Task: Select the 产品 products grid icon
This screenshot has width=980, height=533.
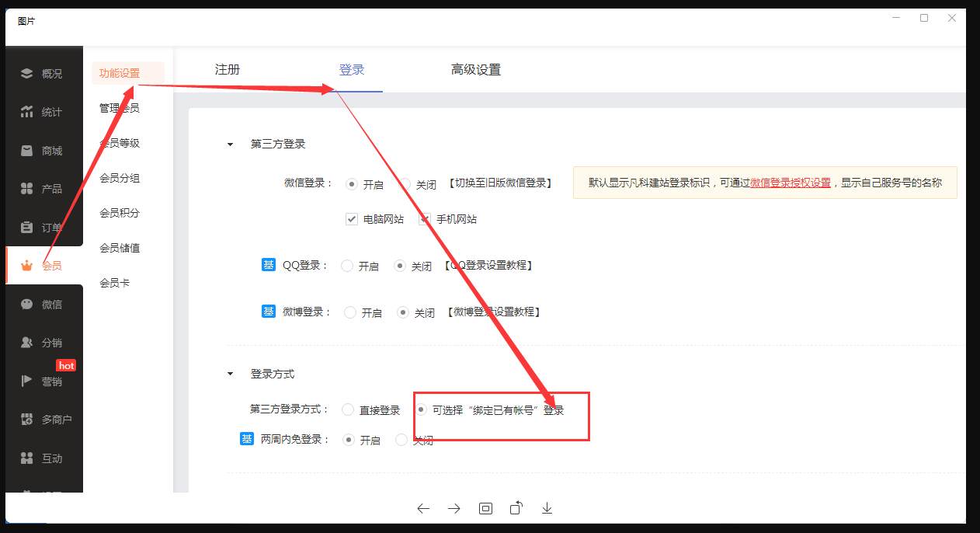Action: [27, 189]
